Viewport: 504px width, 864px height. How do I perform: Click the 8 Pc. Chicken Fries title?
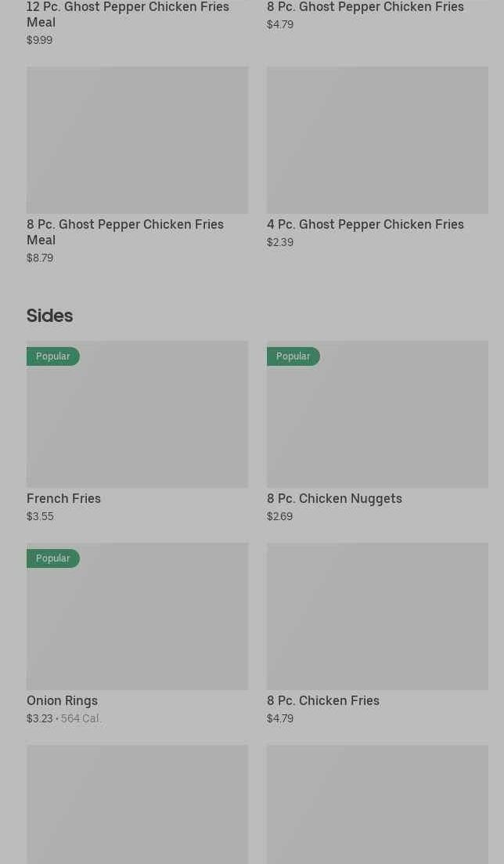tap(322, 700)
